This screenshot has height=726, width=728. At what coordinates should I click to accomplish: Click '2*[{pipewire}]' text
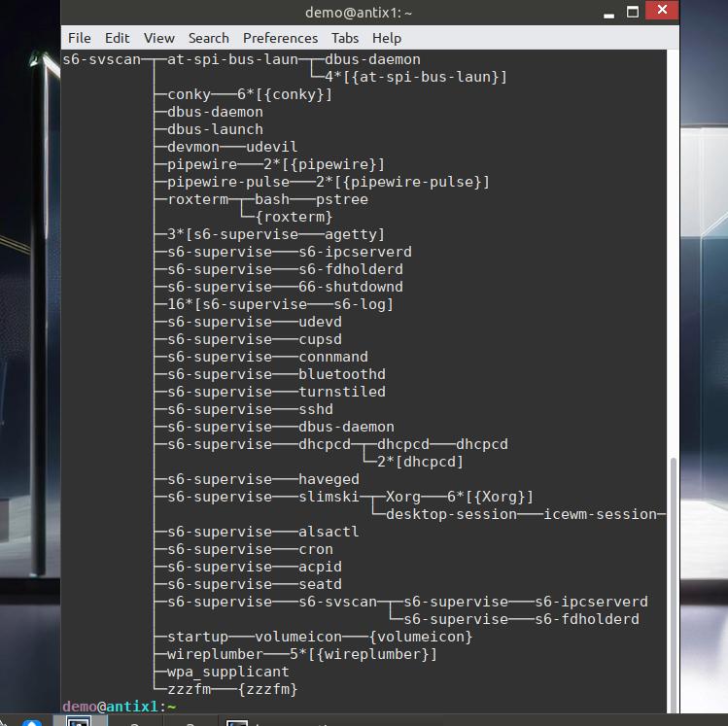pos(324,164)
